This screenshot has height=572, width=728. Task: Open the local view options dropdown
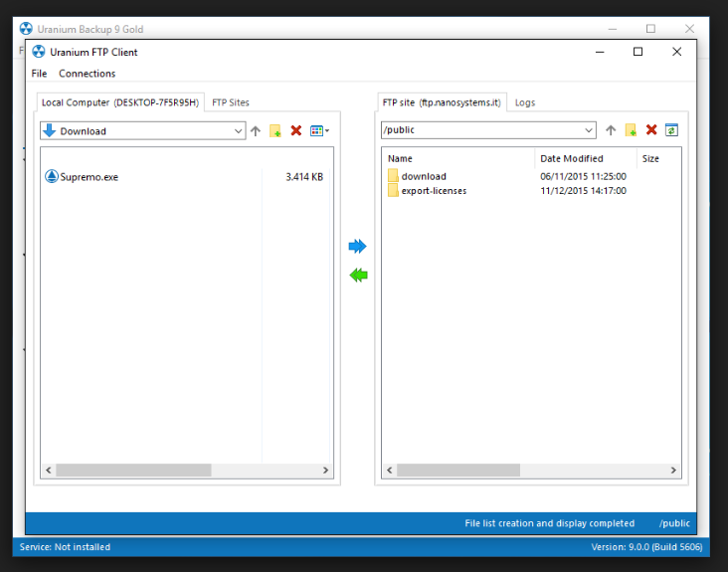coord(319,131)
